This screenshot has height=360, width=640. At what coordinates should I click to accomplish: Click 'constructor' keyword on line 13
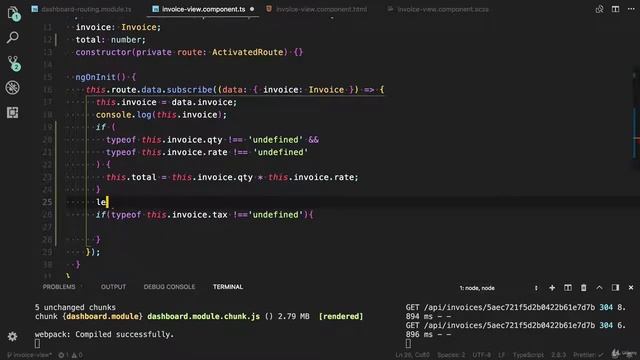(x=103, y=52)
